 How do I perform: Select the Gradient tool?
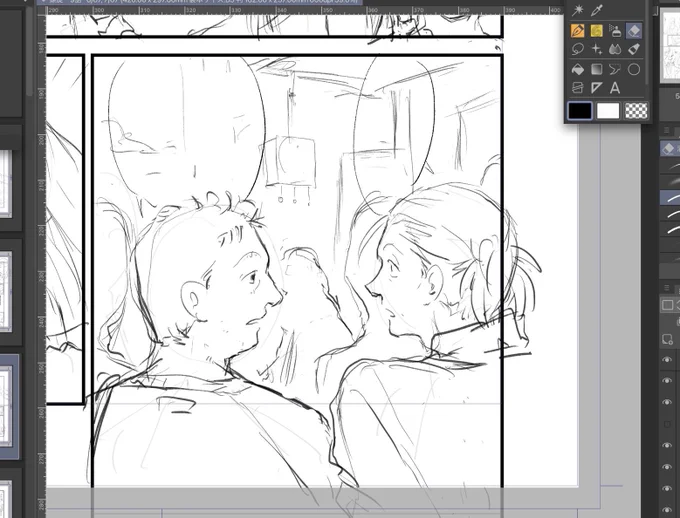597,69
